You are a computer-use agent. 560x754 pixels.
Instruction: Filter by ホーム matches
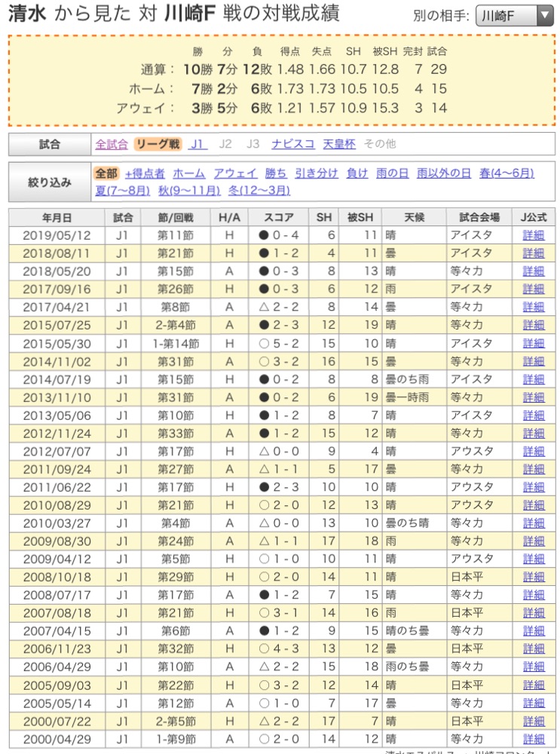tap(188, 173)
